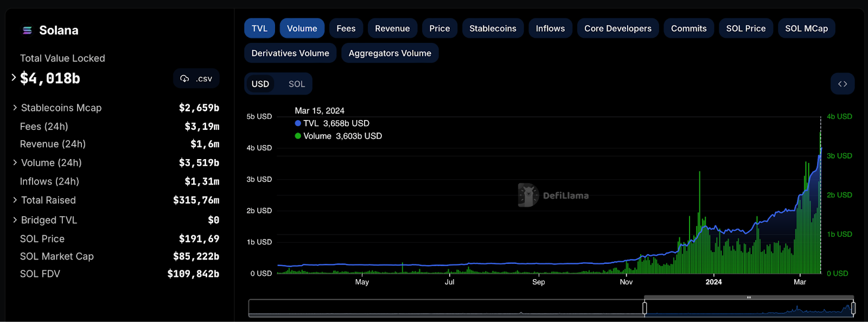Image resolution: width=868 pixels, height=322 pixels.
Task: Click the Revenue (24h) value $1,6m
Action: (x=205, y=144)
